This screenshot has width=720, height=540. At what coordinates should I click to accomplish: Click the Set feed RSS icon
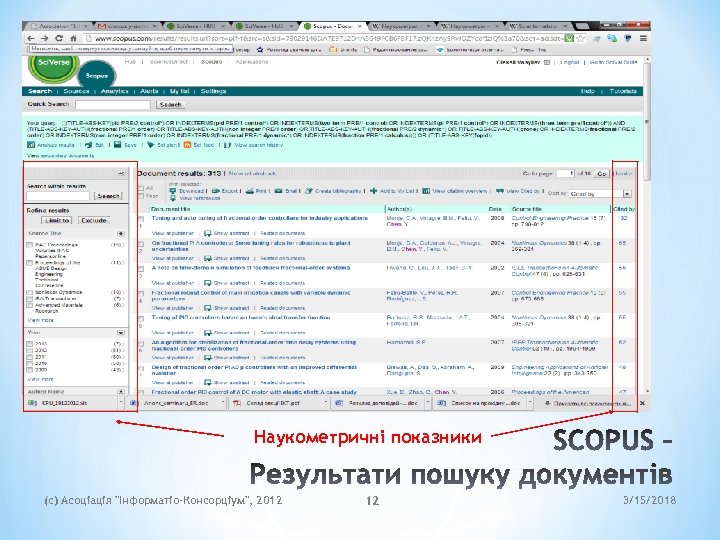pyautogui.click(x=187, y=145)
